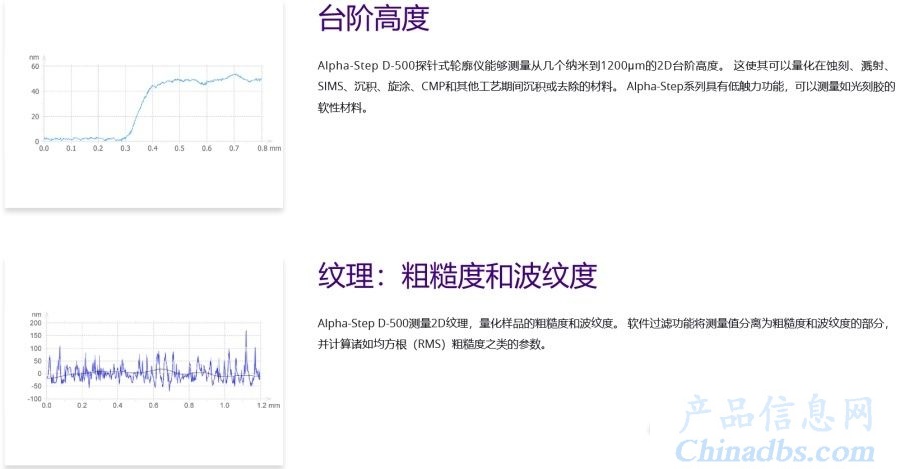Click the line containing SIMS、沉积、旋涂、CMP
The image size is (900, 469).
607,87
